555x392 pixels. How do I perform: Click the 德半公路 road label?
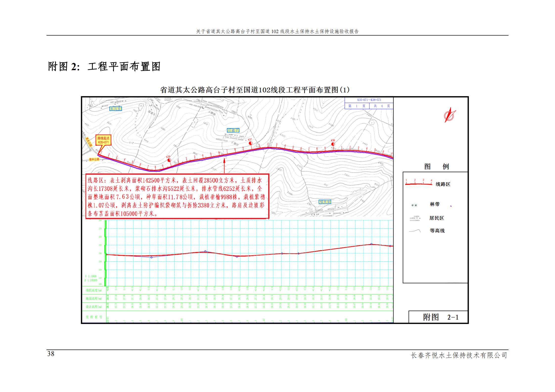click(x=94, y=159)
